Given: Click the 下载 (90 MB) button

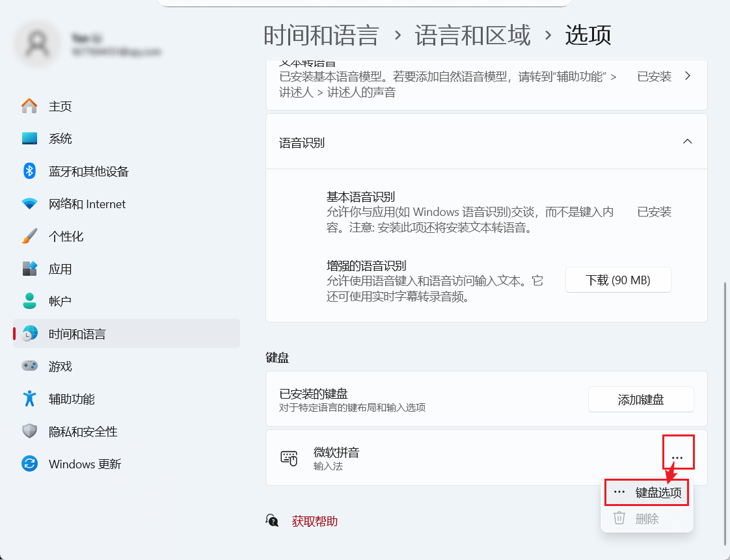Looking at the screenshot, I should [618, 280].
